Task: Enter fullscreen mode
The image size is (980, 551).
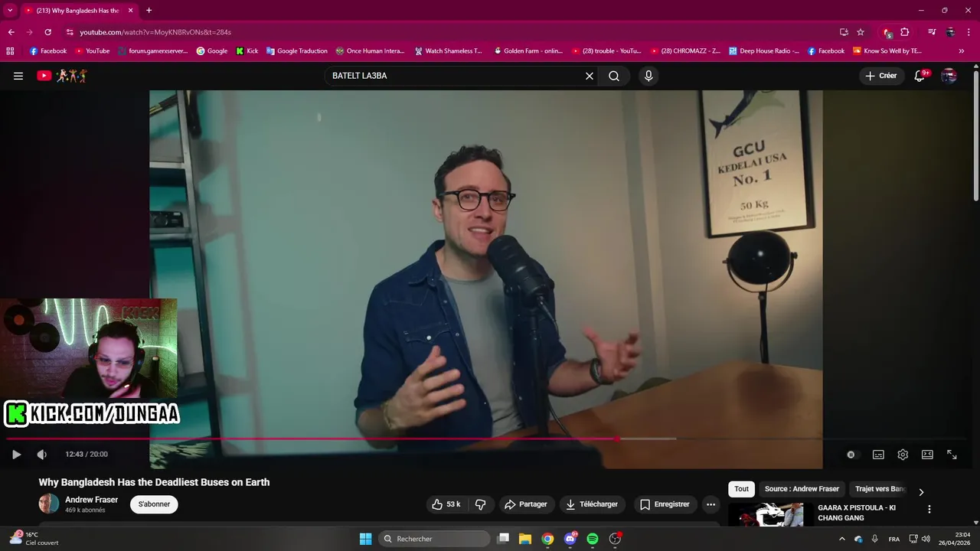Action: coord(952,455)
